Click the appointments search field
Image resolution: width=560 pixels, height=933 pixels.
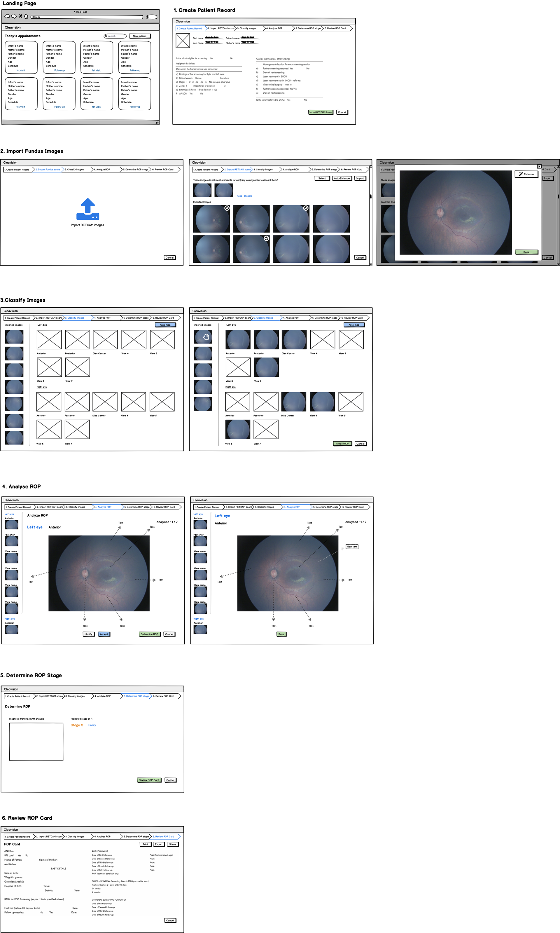point(115,36)
